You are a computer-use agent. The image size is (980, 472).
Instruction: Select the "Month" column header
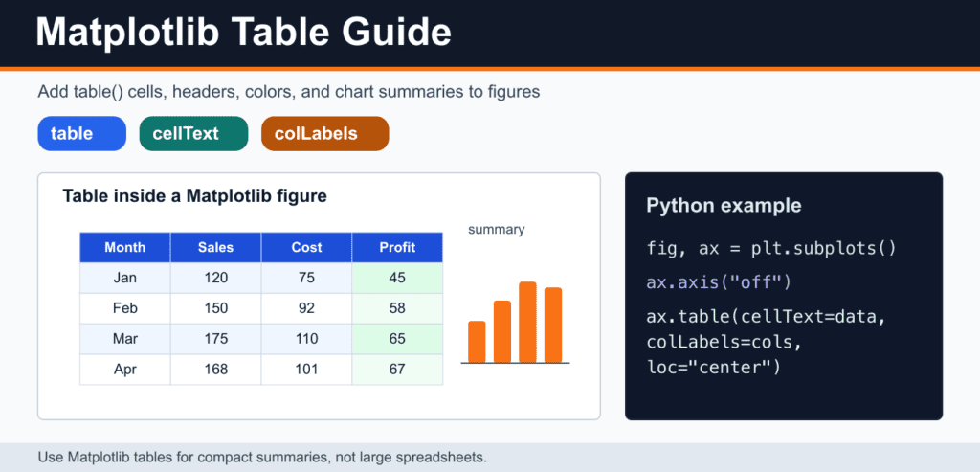coord(125,248)
